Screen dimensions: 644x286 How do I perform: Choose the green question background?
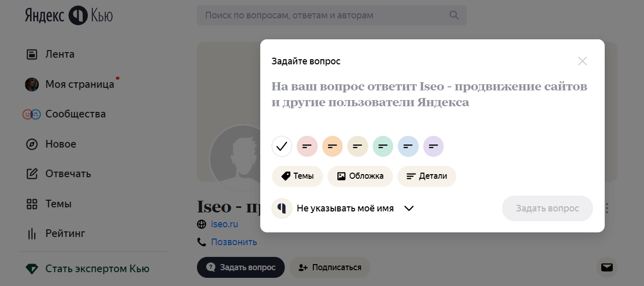pos(383,147)
